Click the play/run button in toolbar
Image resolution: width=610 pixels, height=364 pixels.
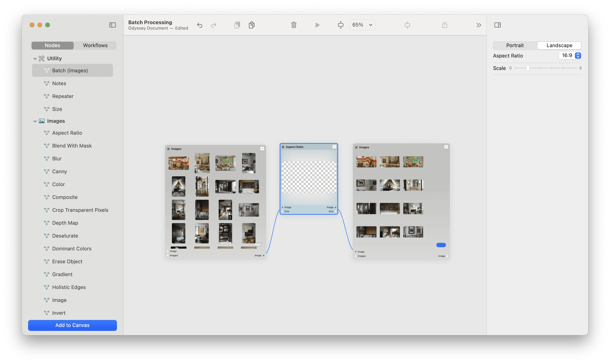coord(317,25)
